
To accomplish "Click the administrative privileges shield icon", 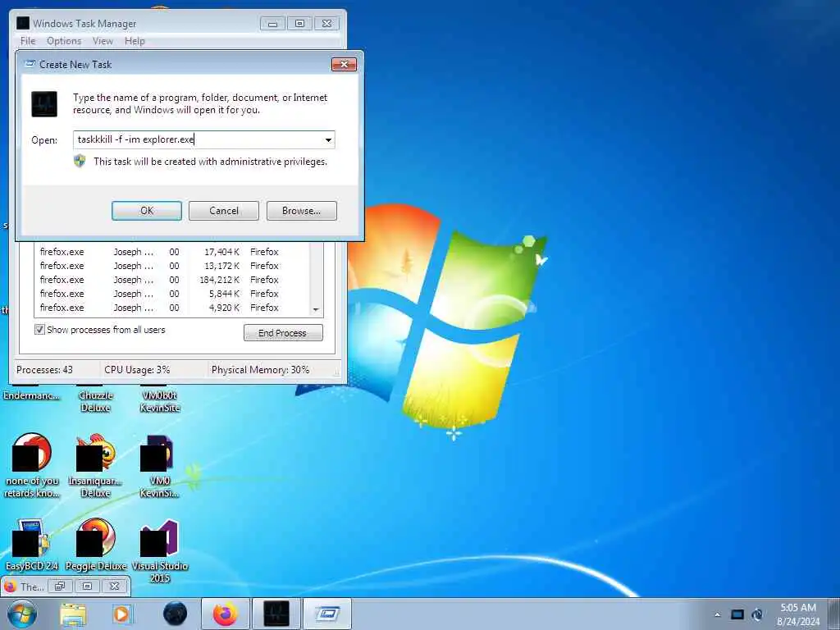I will [80, 161].
